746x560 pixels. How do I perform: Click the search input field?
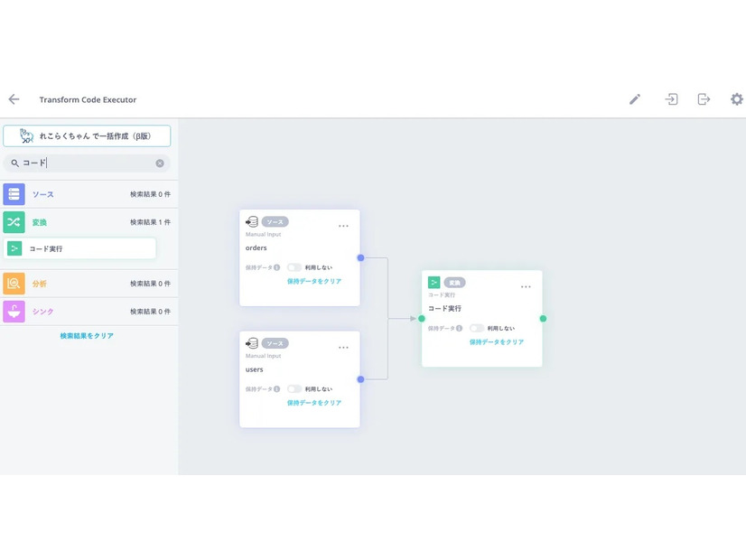[86, 163]
